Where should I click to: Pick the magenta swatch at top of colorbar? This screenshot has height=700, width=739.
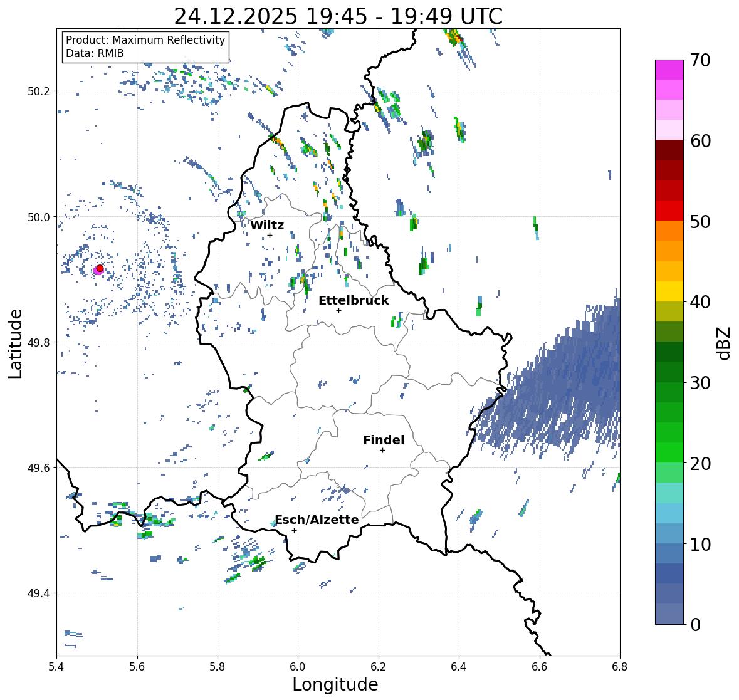(669, 70)
